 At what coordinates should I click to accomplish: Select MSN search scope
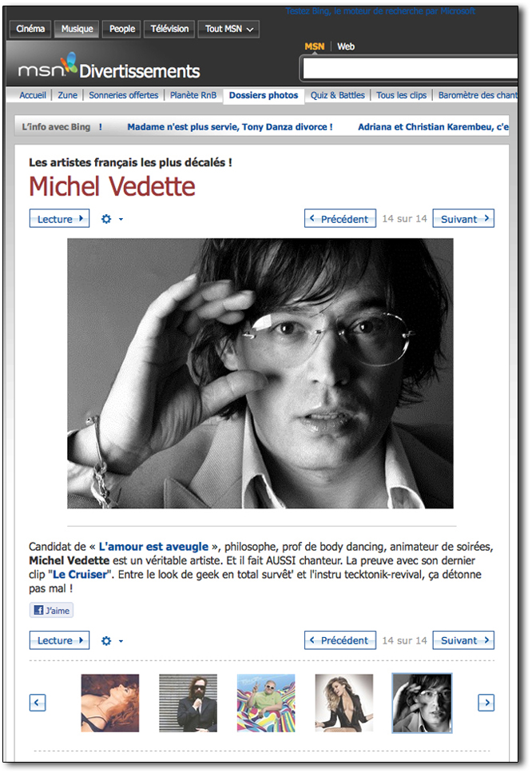pos(314,46)
